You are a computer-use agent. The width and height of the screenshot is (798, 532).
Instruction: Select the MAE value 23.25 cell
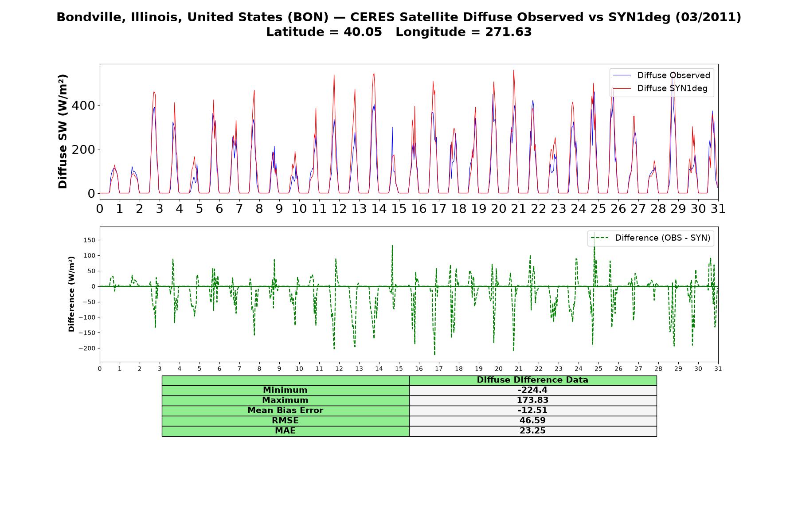pos(533,431)
